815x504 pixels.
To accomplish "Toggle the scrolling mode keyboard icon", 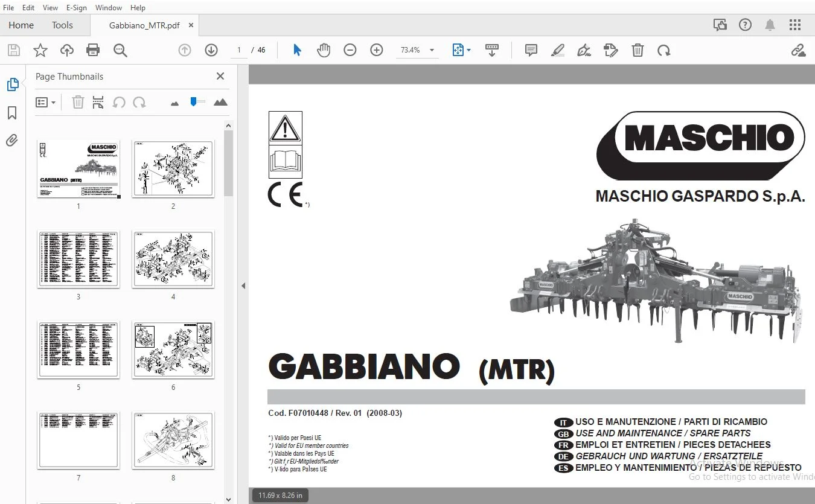I will pyautogui.click(x=492, y=50).
